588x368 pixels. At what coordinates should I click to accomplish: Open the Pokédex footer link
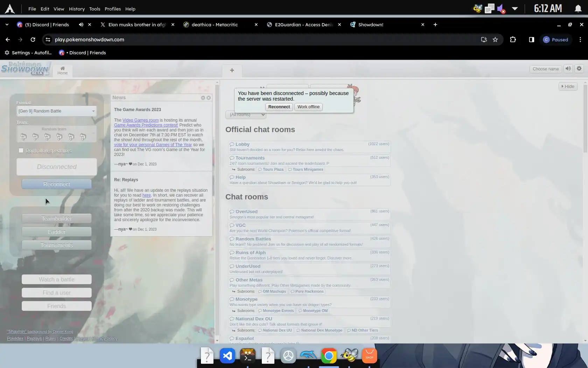click(x=15, y=339)
